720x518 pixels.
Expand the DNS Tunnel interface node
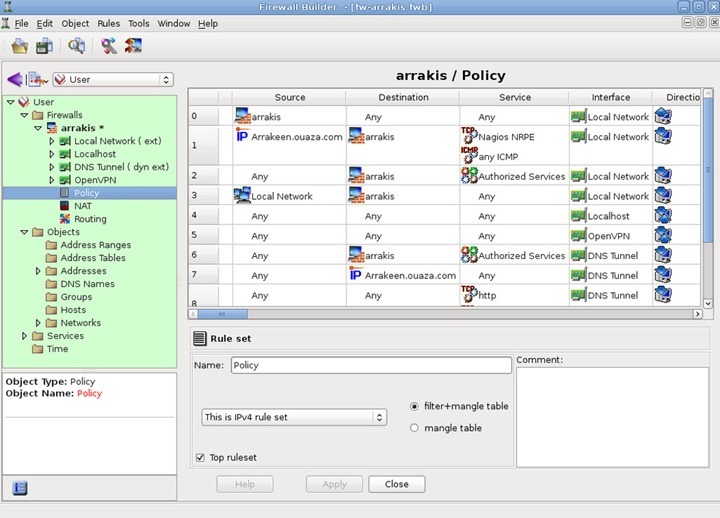51,167
